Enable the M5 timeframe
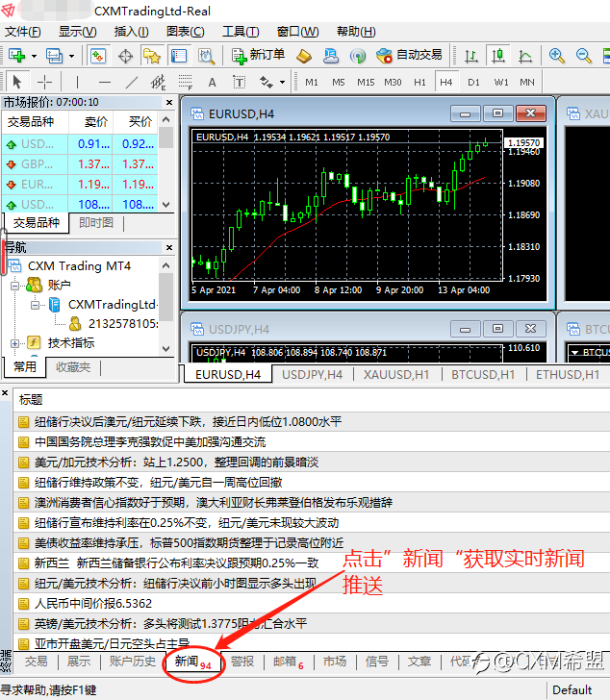The image size is (610, 700). click(338, 82)
